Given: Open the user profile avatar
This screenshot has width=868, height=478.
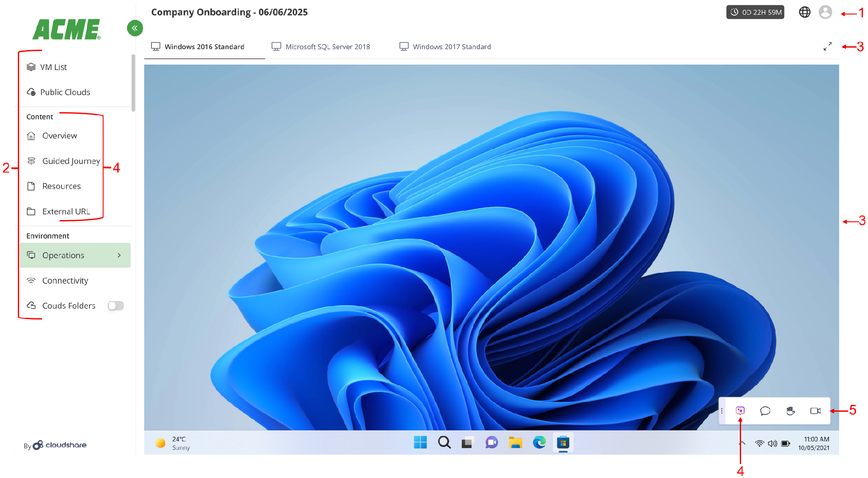Looking at the screenshot, I should 825,12.
